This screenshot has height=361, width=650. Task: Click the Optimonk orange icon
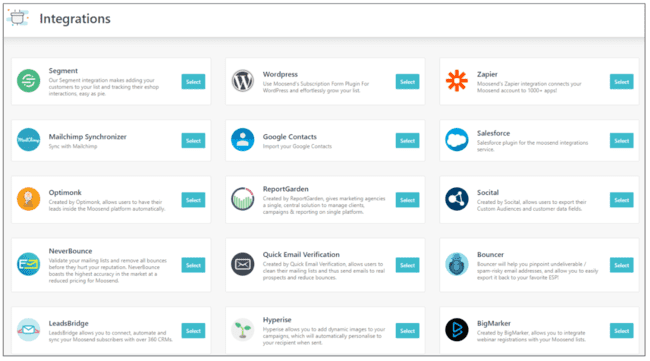(x=29, y=199)
